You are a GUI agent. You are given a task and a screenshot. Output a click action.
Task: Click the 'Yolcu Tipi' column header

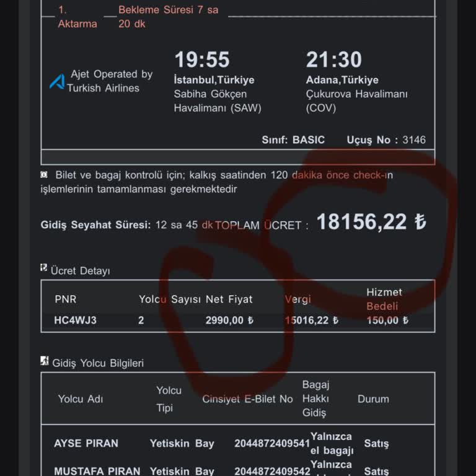(169, 399)
